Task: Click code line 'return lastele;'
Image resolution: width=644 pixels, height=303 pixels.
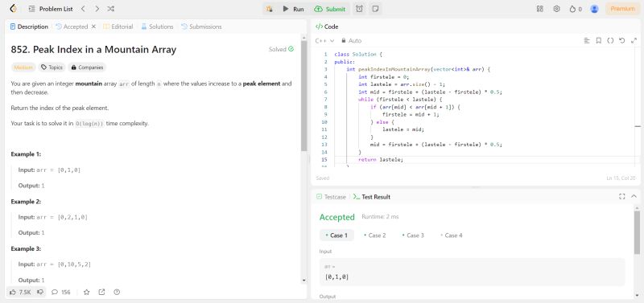Action: point(381,159)
